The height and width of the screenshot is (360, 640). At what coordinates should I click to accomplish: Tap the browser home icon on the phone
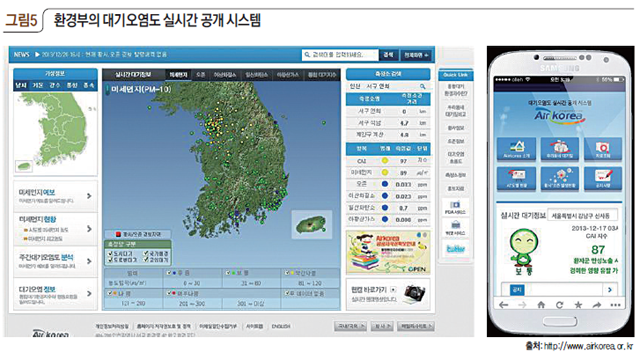tap(541, 304)
